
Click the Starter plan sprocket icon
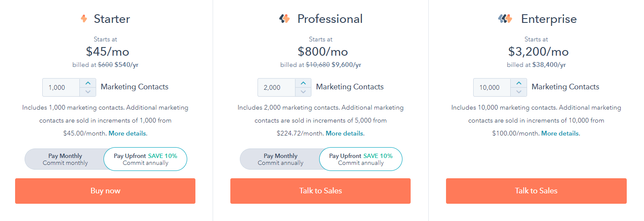pyautogui.click(x=84, y=19)
